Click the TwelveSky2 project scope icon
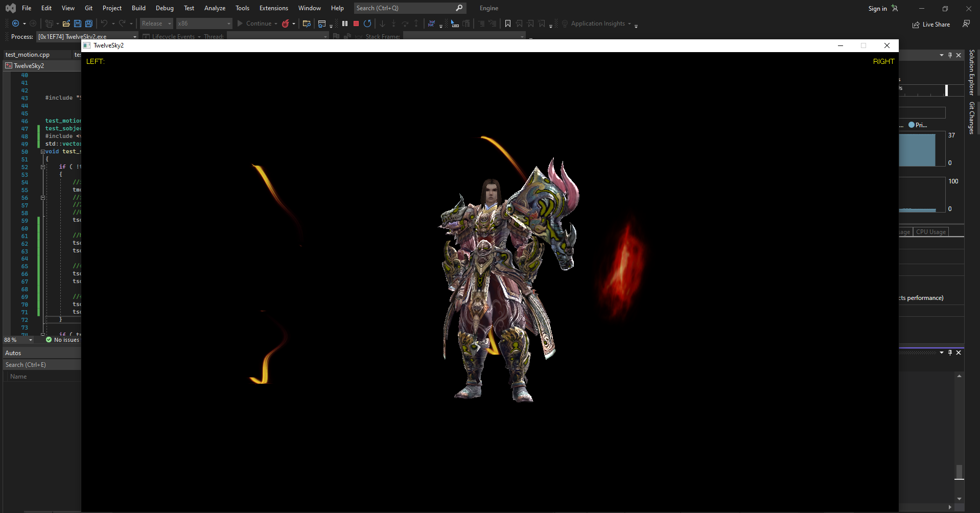Screen dimensions: 980x513 coord(9,65)
